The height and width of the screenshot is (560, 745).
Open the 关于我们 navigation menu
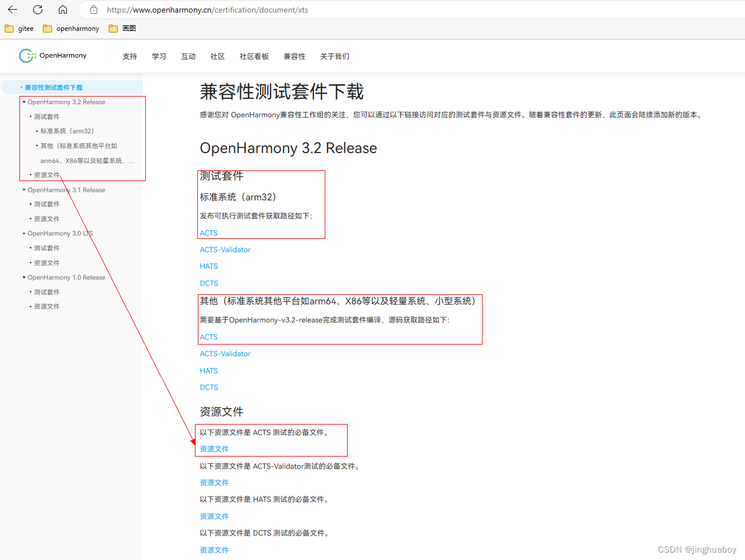[x=334, y=57]
